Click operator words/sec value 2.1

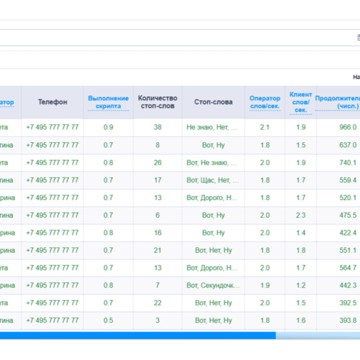coord(265,127)
